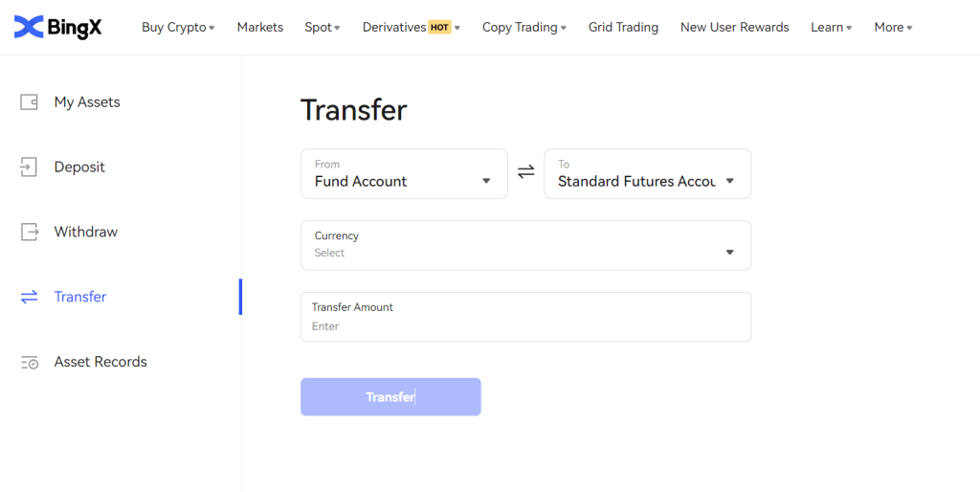Image resolution: width=980 pixels, height=492 pixels.
Task: Click the Deposit arrow icon
Action: [29, 168]
